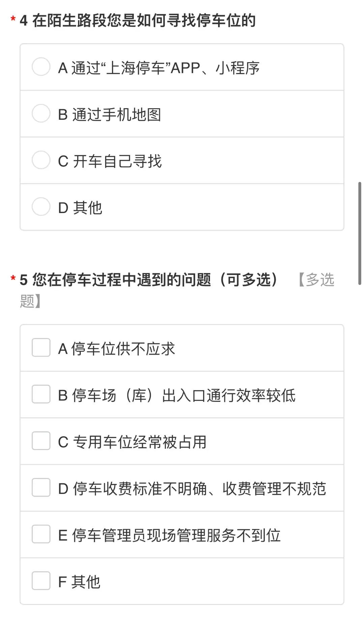The width and height of the screenshot is (364, 632).
Task: Enable checkbox for 停车收费标准不明确
Action: pyautogui.click(x=41, y=487)
